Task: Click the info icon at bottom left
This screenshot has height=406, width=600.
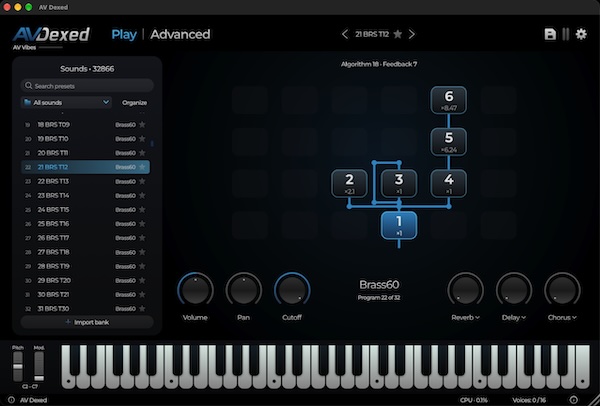Action: [11, 400]
